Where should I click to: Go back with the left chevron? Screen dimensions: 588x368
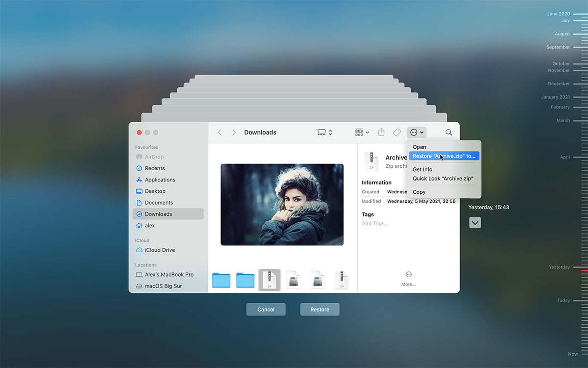tap(220, 132)
